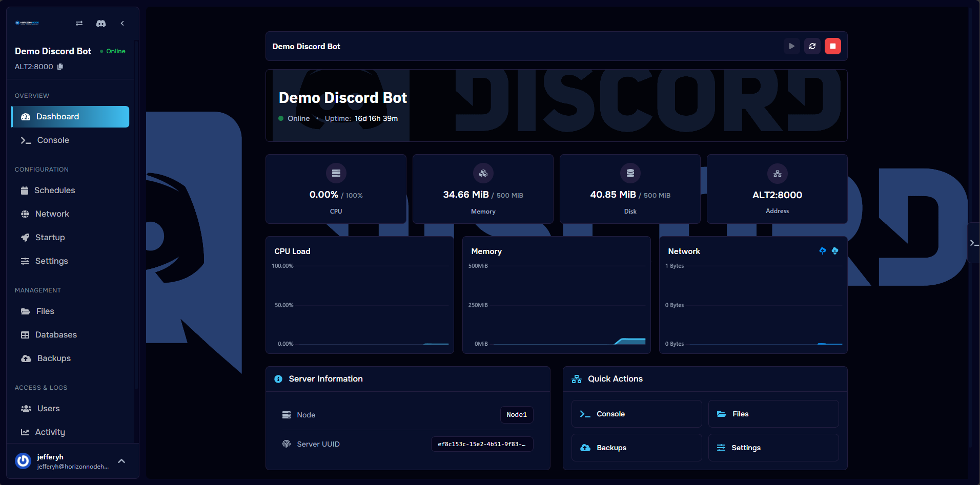980x485 pixels.
Task: Click the sidebar Settings sliders icon
Action: tap(25, 261)
